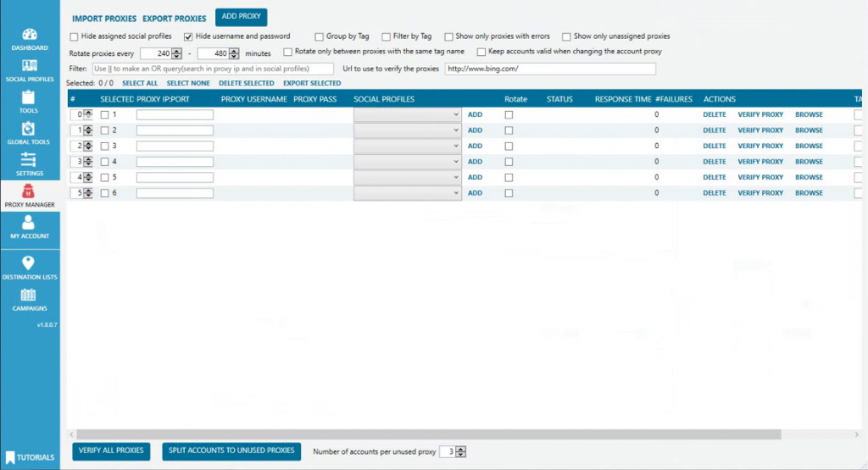
Task: Enable Hide assigned social profiles checkbox
Action: 75,36
